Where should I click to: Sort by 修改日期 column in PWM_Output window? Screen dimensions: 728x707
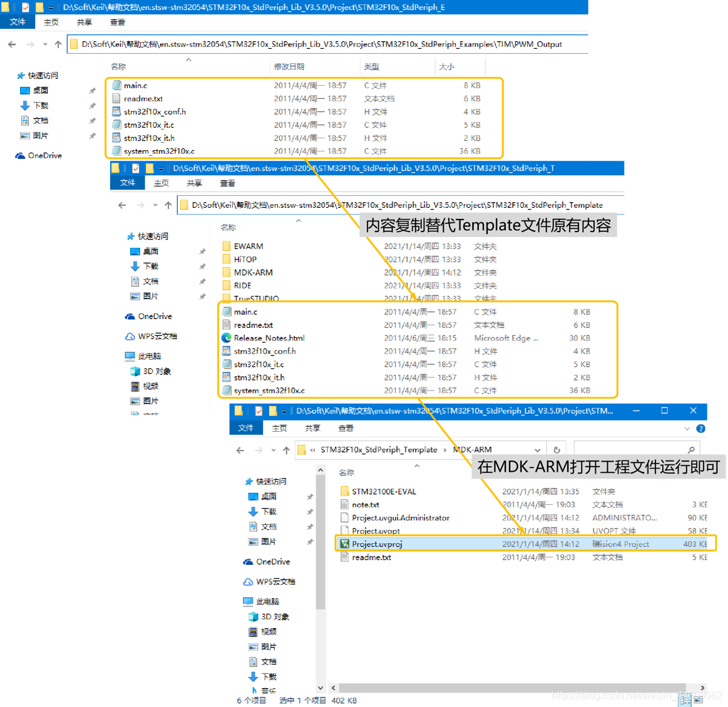[289, 67]
